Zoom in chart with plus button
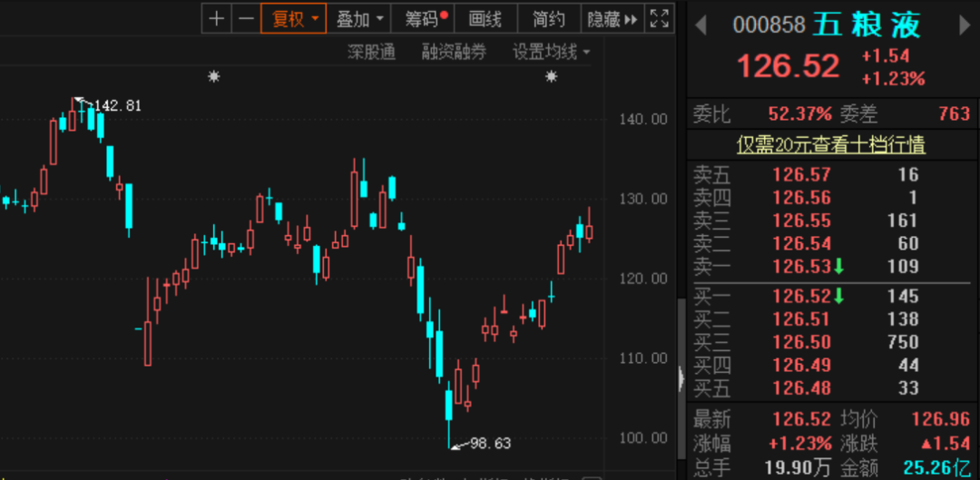 [216, 19]
